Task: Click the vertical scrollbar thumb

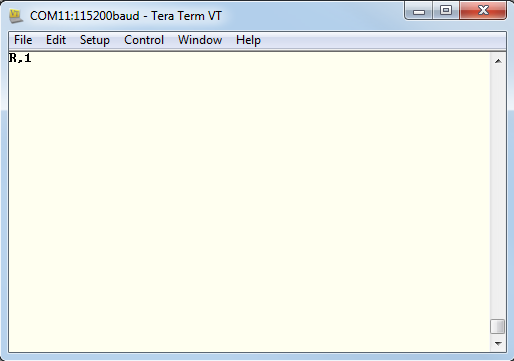Action: 497,326
